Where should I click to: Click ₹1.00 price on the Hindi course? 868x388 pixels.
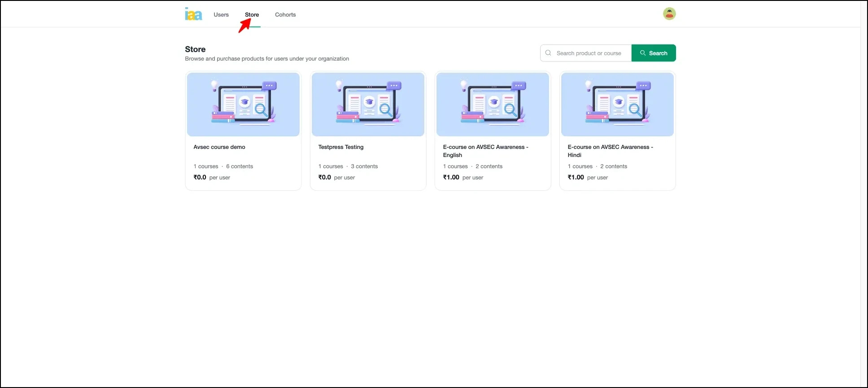tap(576, 178)
